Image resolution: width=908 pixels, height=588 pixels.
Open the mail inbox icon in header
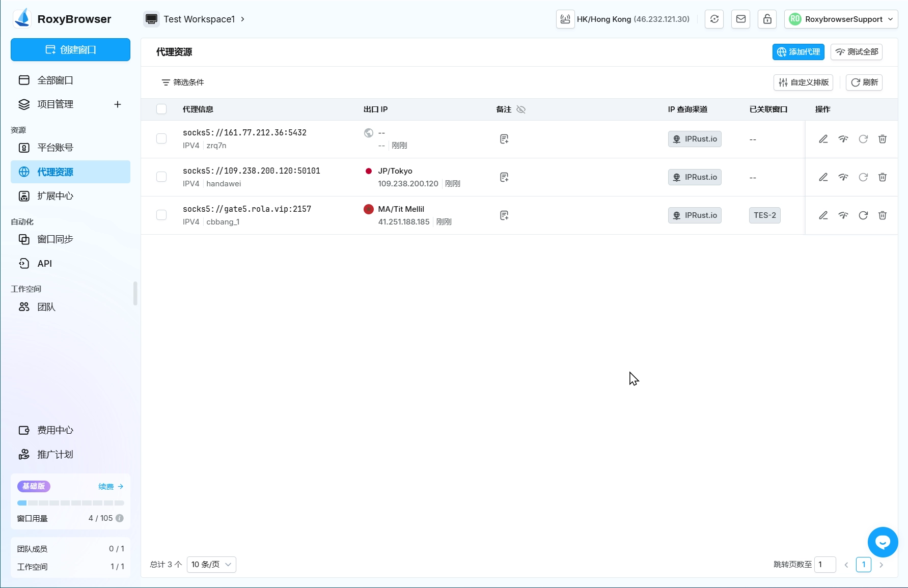[x=741, y=19]
